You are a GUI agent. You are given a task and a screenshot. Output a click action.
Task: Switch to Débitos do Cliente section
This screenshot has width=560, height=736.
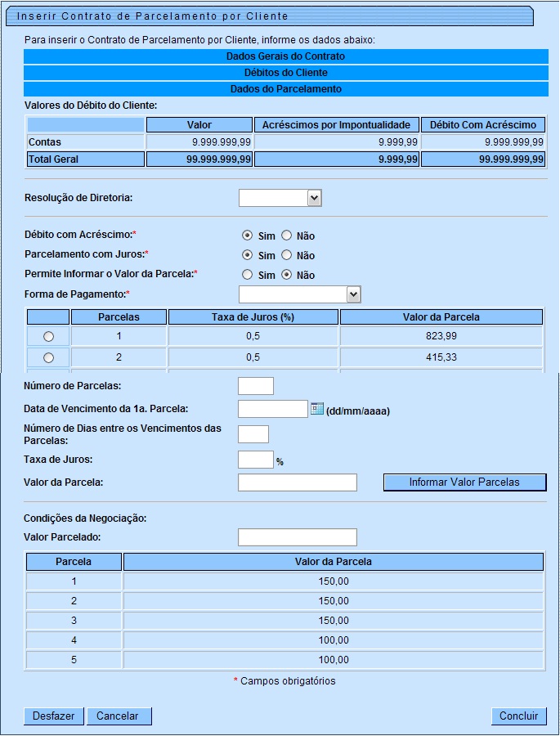pyautogui.click(x=285, y=73)
